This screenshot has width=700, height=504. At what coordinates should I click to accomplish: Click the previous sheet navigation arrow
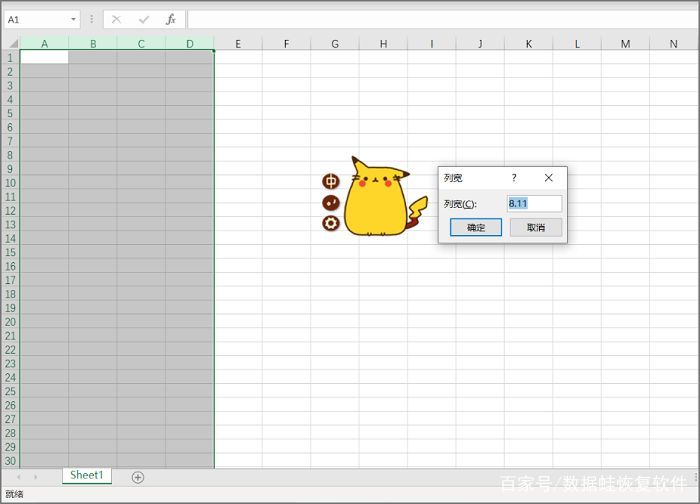click(x=19, y=477)
